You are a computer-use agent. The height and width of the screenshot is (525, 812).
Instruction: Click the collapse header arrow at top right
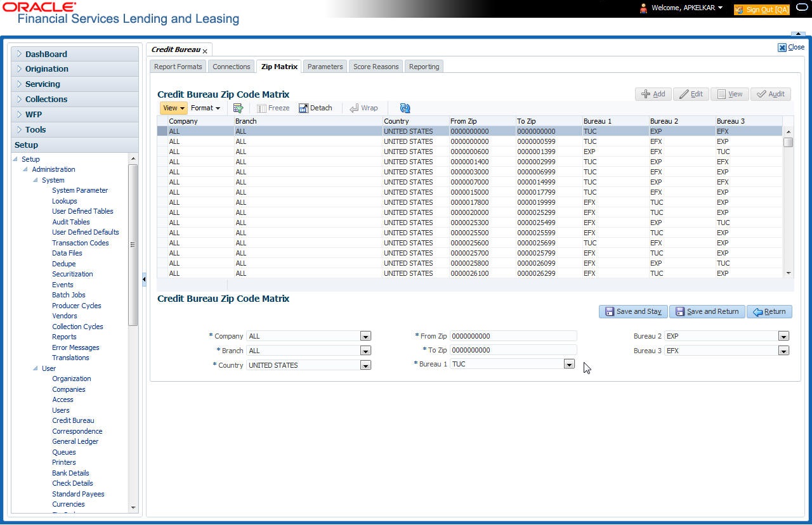pyautogui.click(x=798, y=34)
